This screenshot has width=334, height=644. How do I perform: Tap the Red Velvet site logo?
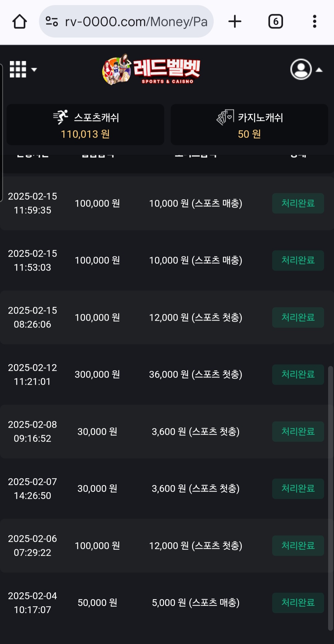point(152,70)
